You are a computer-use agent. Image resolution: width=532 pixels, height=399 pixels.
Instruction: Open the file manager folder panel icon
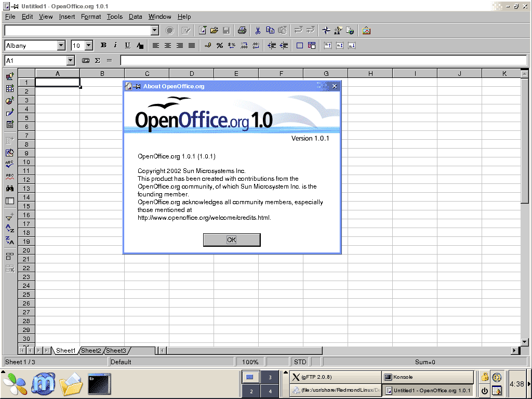[x=71, y=384]
